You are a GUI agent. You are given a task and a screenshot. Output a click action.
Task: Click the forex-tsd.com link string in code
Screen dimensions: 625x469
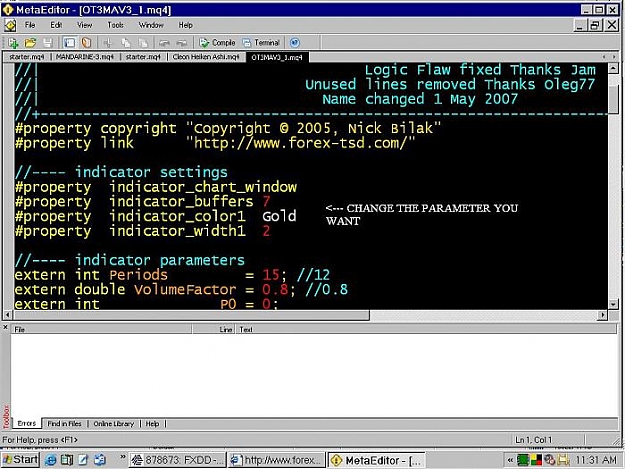pyautogui.click(x=301, y=143)
